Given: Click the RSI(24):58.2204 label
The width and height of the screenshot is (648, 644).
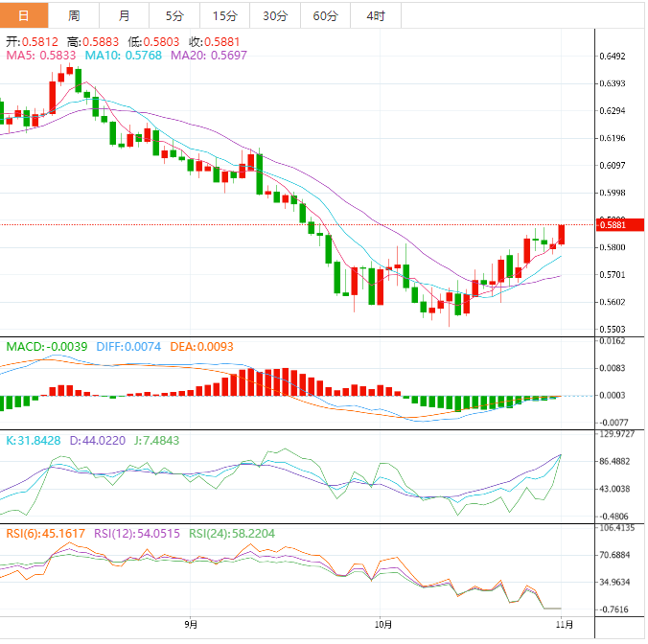Looking at the screenshot, I should coord(232,534).
